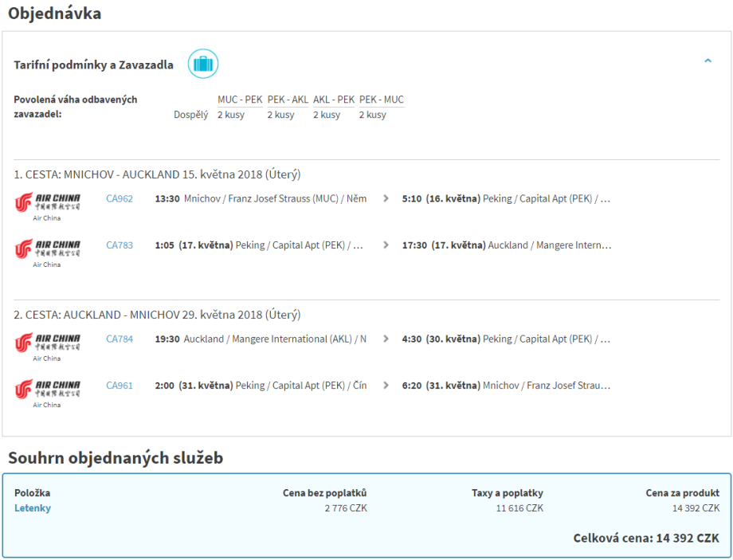
Task: Select the PEK - MUC baggage segment
Action: pos(382,100)
